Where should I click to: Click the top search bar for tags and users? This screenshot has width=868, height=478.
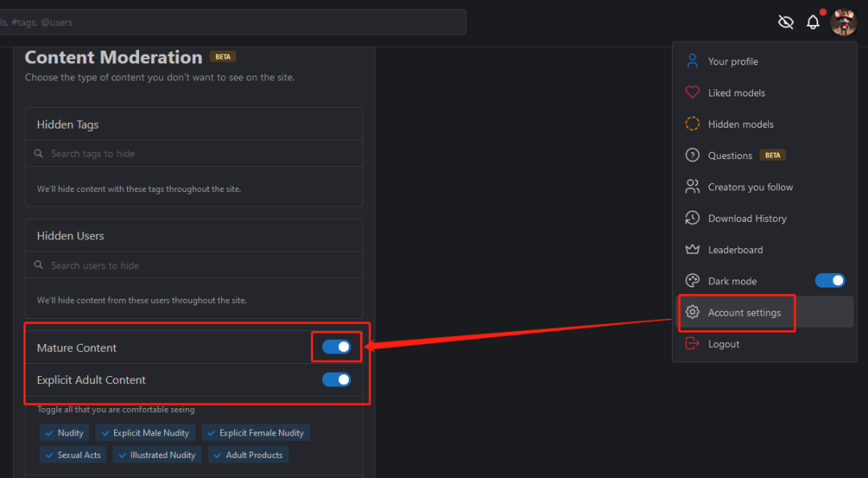point(232,22)
